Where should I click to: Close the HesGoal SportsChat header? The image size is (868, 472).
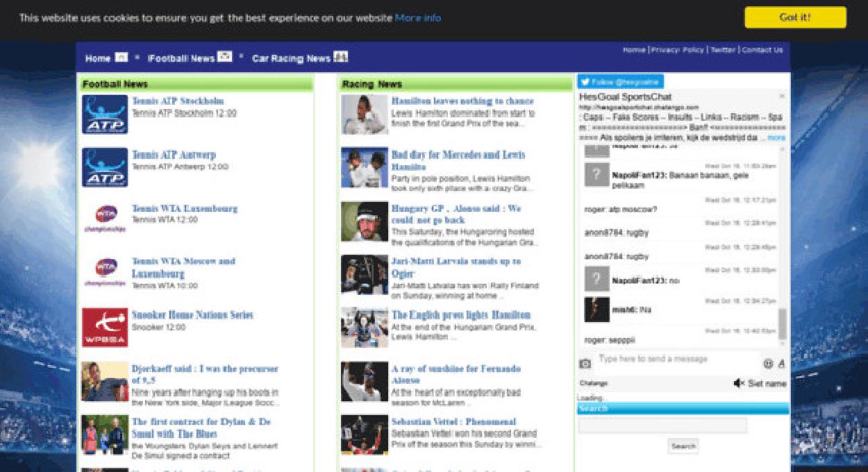click(782, 96)
